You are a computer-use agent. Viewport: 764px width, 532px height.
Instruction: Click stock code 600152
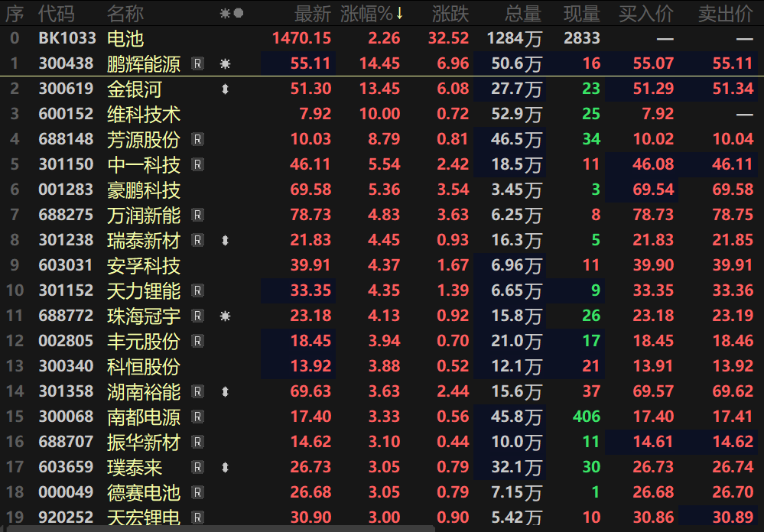tap(66, 114)
